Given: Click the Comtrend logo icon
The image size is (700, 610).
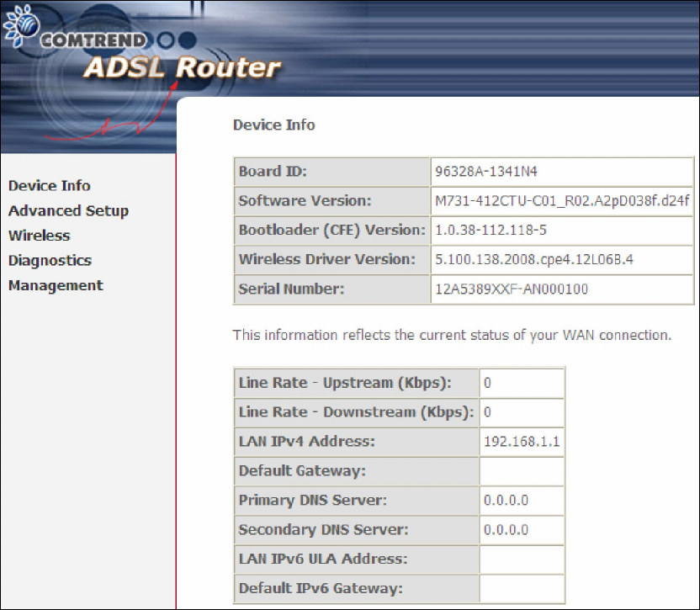Looking at the screenshot, I should click(x=21, y=25).
